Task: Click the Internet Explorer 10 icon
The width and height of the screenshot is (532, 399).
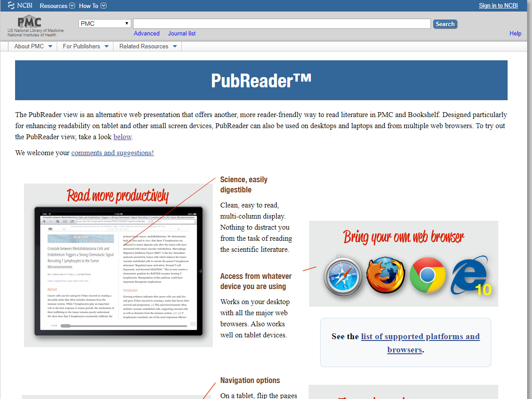Action: (470, 277)
